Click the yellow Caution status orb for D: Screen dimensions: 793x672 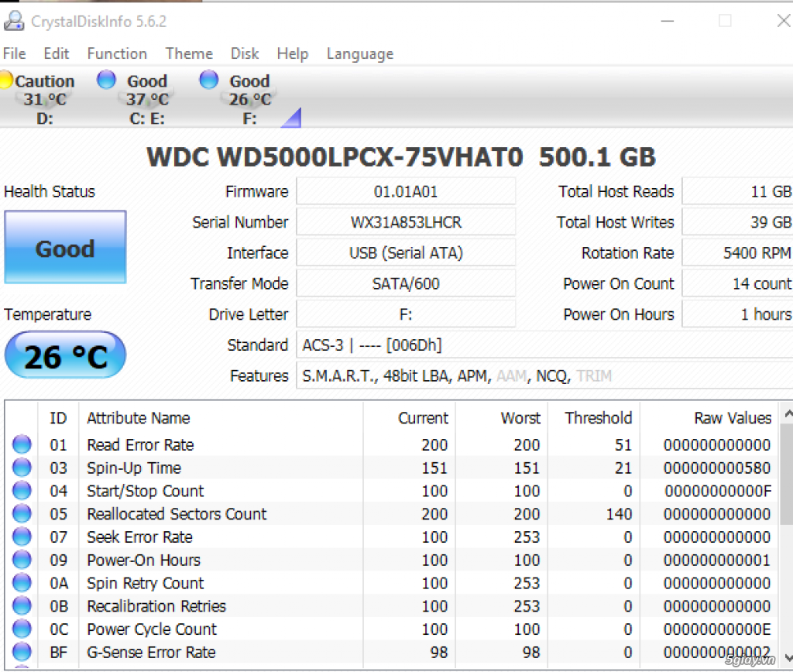point(5,80)
